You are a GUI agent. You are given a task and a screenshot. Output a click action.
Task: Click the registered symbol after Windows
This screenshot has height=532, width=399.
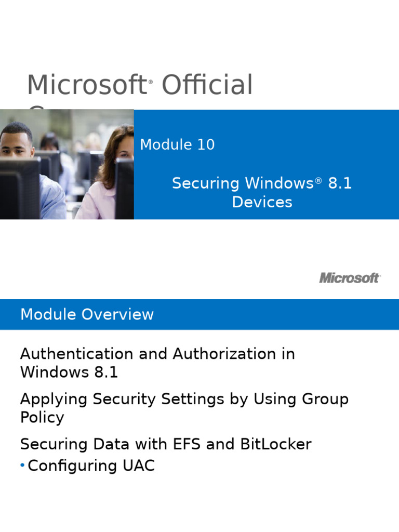coord(318,180)
